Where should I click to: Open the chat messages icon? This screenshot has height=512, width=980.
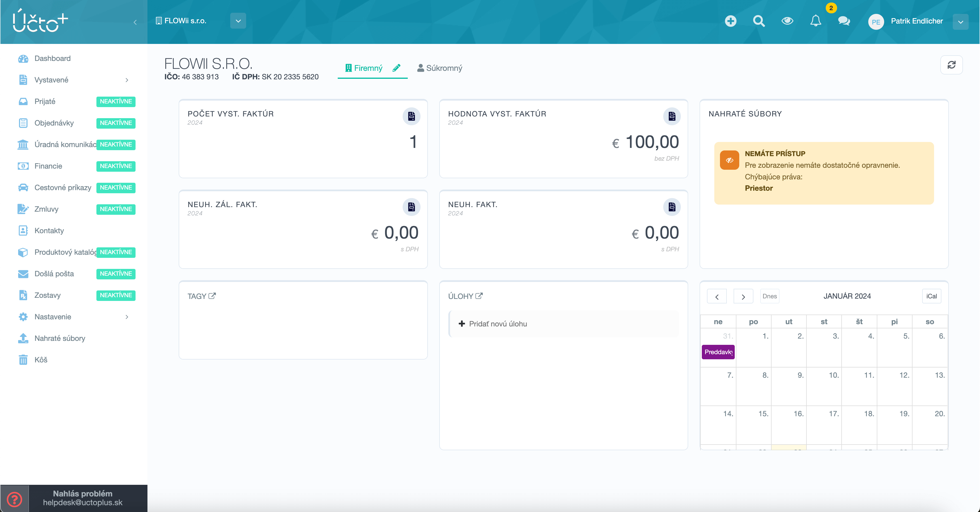pos(844,21)
